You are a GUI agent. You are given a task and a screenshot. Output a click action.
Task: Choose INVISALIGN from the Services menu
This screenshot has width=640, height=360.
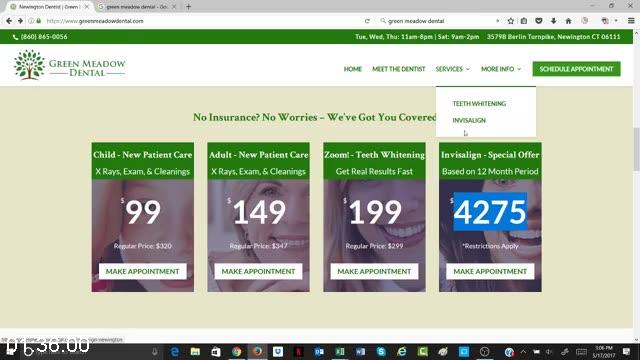(x=469, y=120)
